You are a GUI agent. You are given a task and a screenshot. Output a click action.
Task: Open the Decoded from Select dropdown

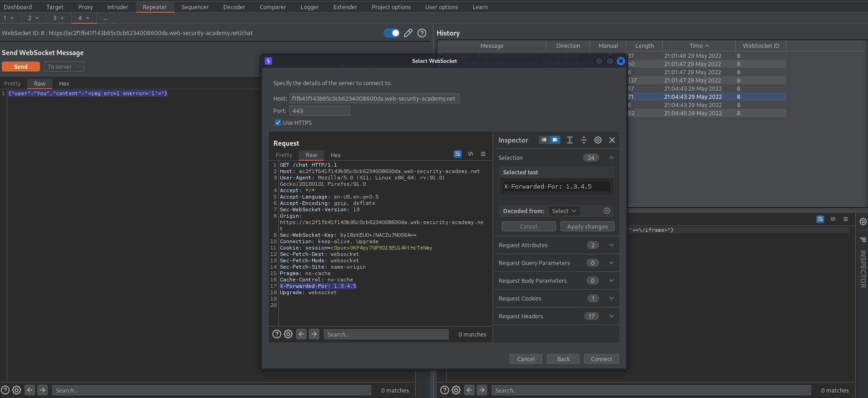(x=564, y=211)
